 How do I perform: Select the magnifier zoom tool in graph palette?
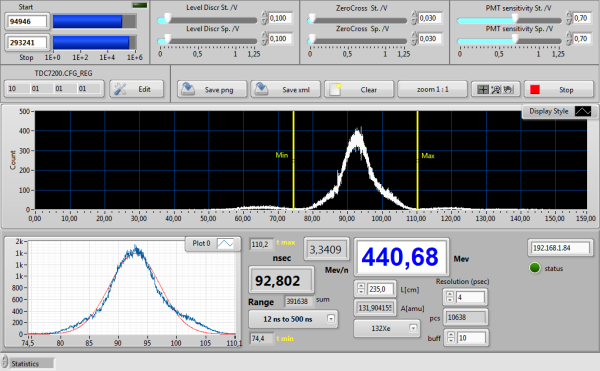[496, 89]
